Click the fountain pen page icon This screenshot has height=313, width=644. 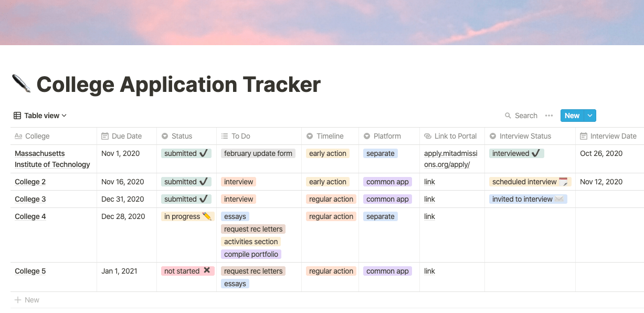21,84
